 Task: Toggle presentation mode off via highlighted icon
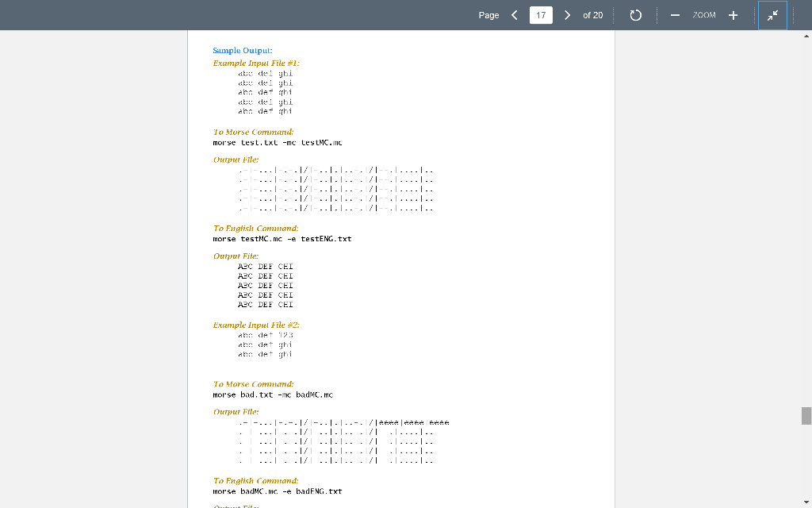(772, 14)
